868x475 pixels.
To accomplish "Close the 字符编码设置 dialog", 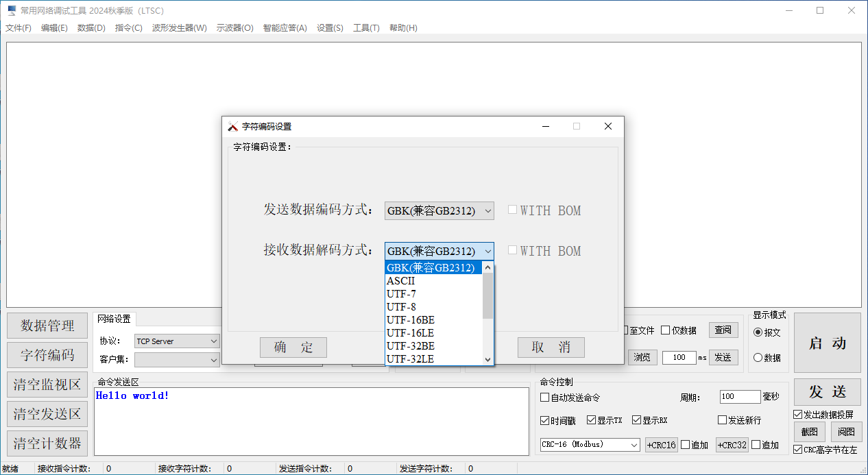I will click(607, 126).
